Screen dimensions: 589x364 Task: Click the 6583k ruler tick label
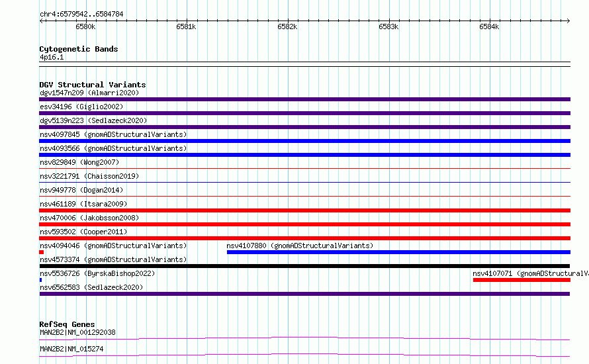[x=388, y=26]
